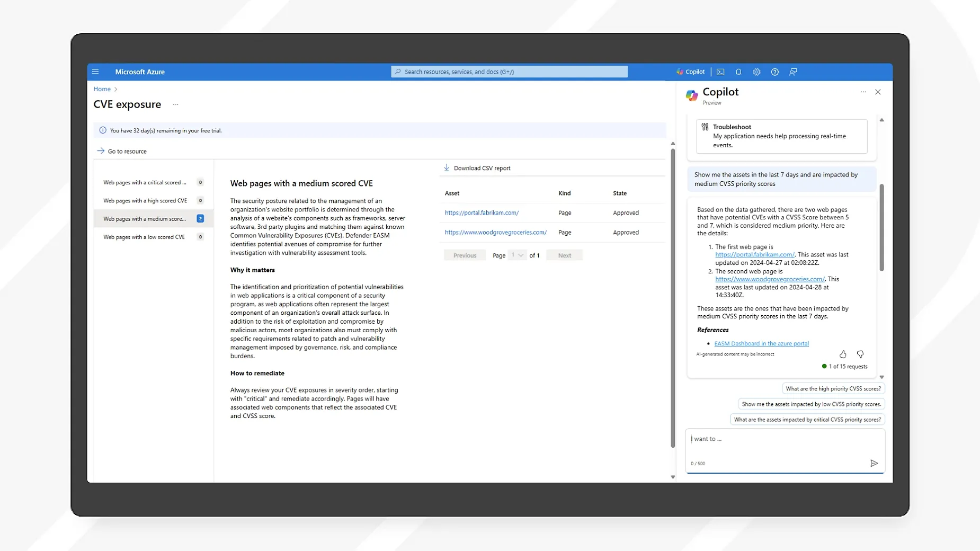Click the Asset column header
The height and width of the screenshot is (551, 980).
pos(452,193)
